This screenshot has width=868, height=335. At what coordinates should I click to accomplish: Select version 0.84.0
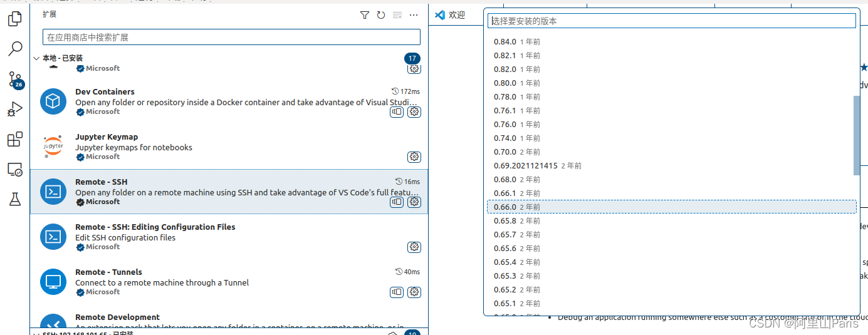click(671, 42)
